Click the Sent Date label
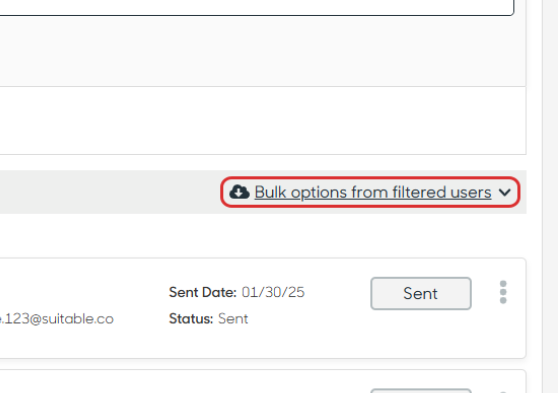The width and height of the screenshot is (558, 393). pos(202,292)
